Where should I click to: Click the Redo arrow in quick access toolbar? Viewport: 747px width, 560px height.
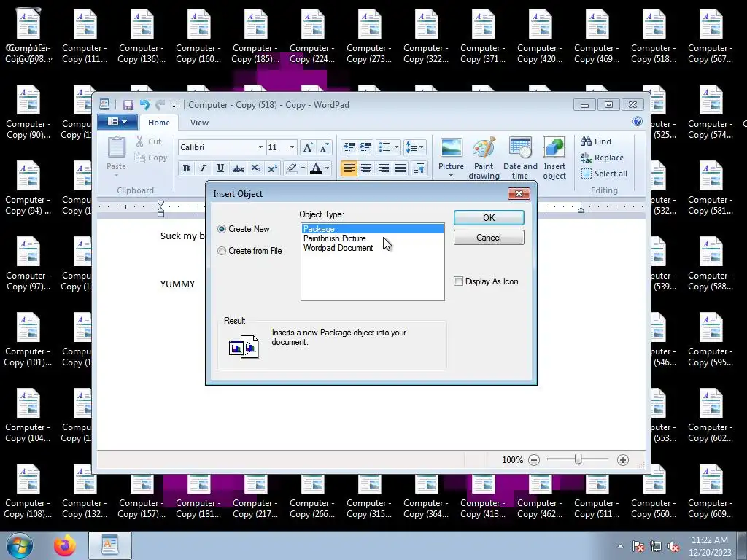(160, 105)
